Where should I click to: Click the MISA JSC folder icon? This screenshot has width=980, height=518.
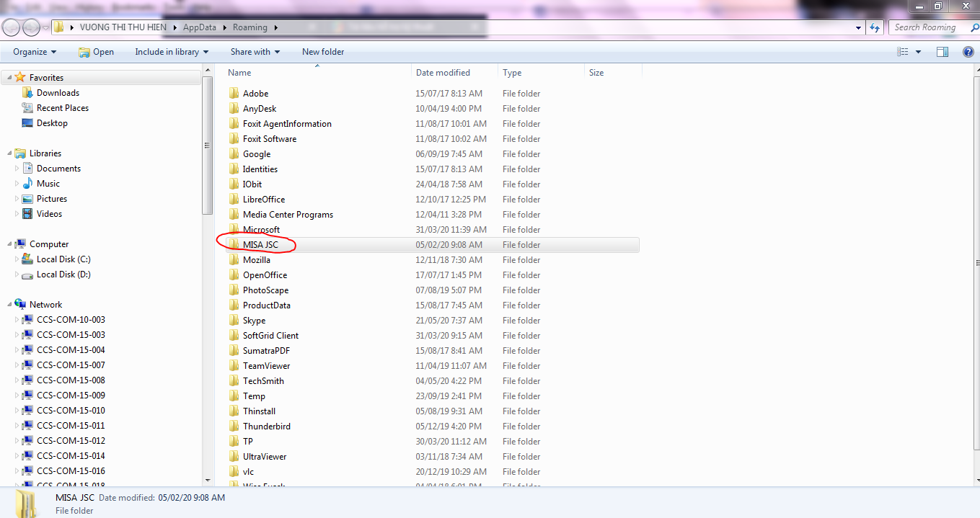(x=234, y=245)
